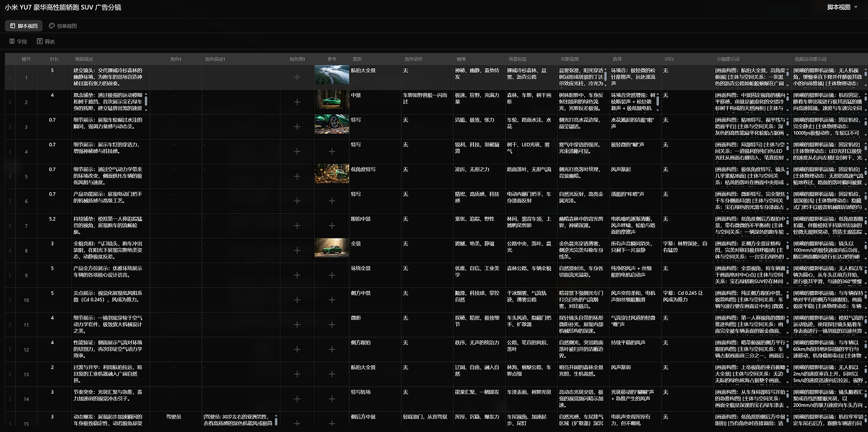Switch to the 创意视图 tab
The image size is (868, 432).
tap(62, 26)
